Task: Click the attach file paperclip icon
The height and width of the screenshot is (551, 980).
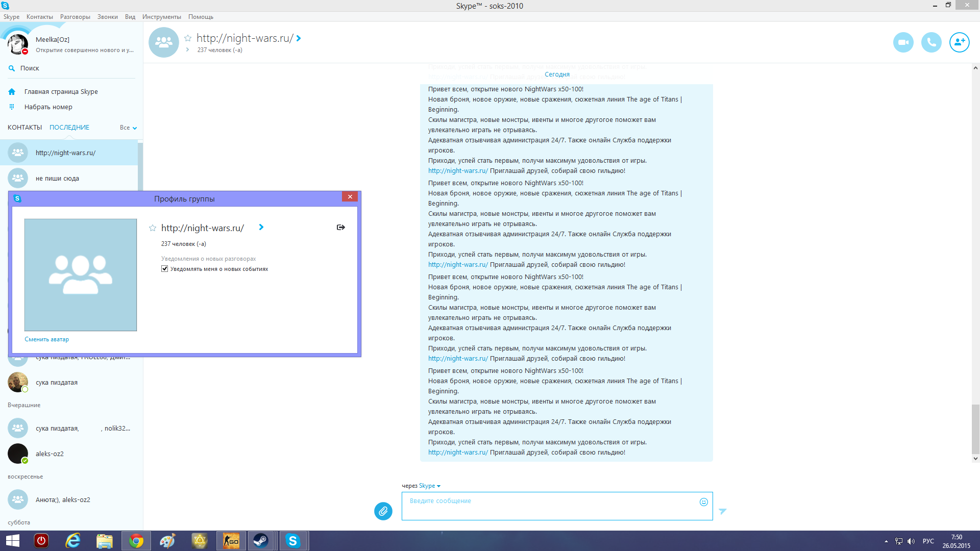Action: tap(383, 511)
